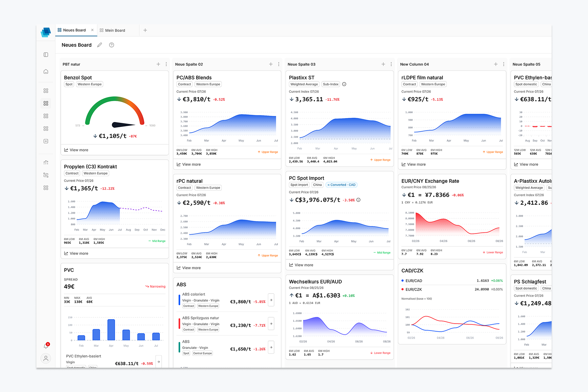Click the Benzol Spot gauge chart
The width and height of the screenshot is (588, 392).
(115, 112)
